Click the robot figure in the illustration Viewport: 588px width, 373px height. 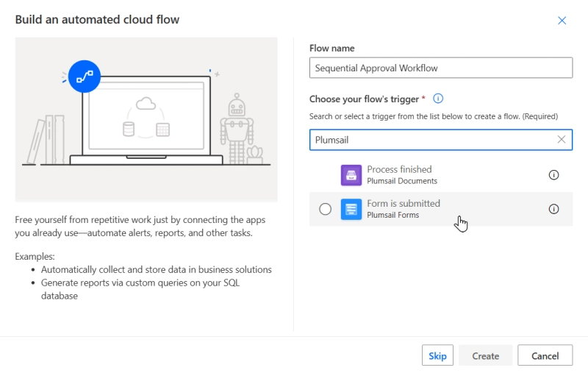[x=237, y=125]
